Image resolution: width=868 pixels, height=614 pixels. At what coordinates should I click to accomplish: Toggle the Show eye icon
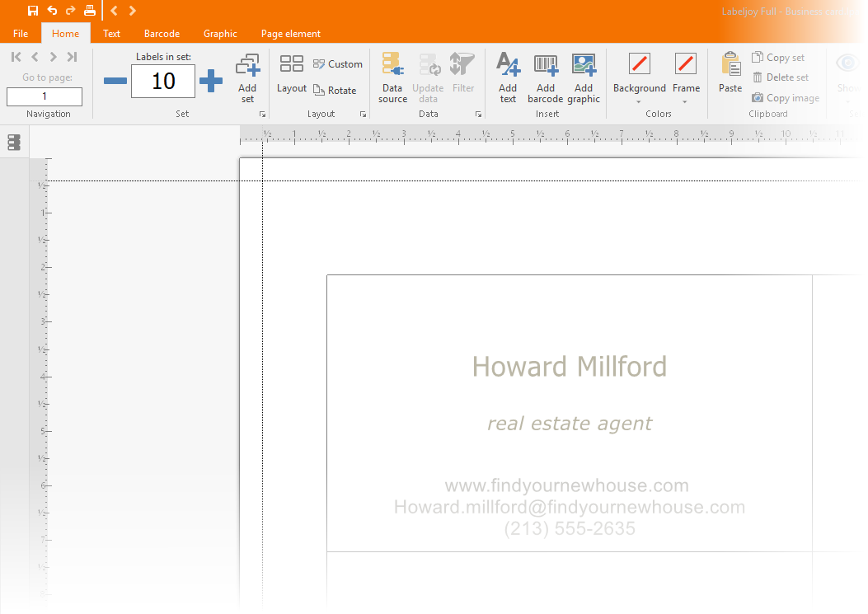847,63
